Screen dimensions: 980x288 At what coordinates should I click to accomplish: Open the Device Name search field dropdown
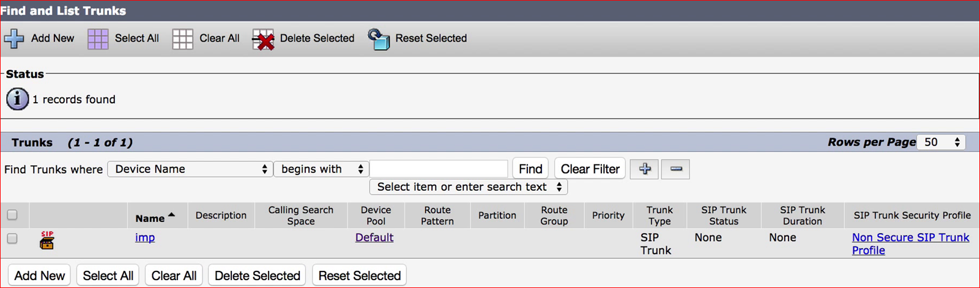point(190,169)
